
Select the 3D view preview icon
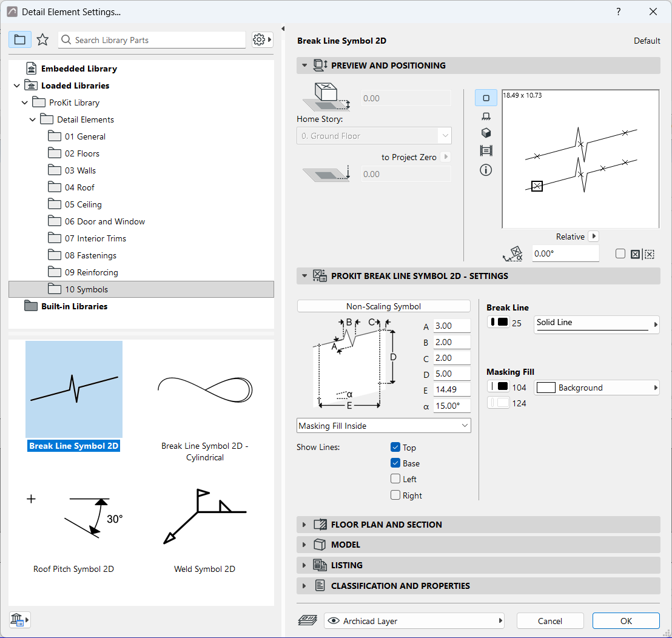tap(486, 133)
